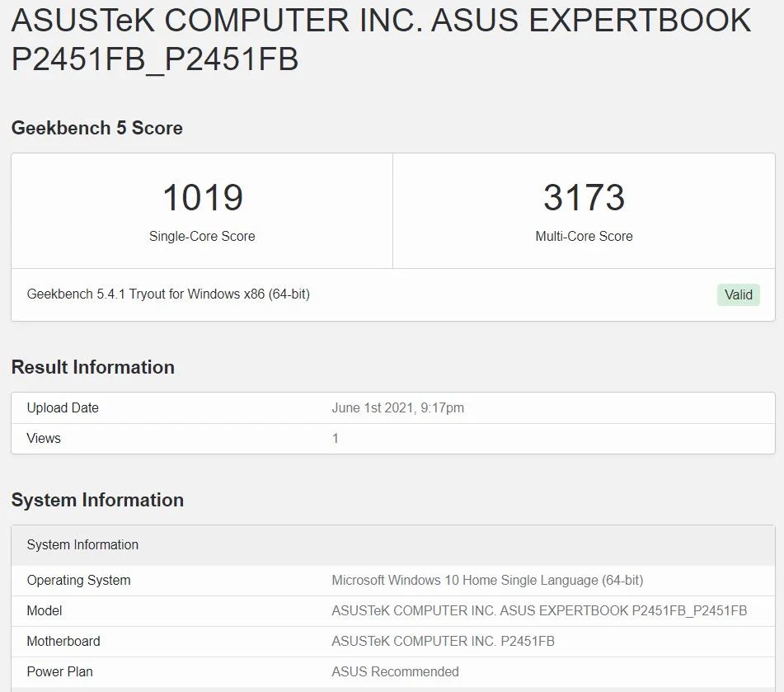
Task: Click the Single-Core Score label
Action: click(202, 236)
